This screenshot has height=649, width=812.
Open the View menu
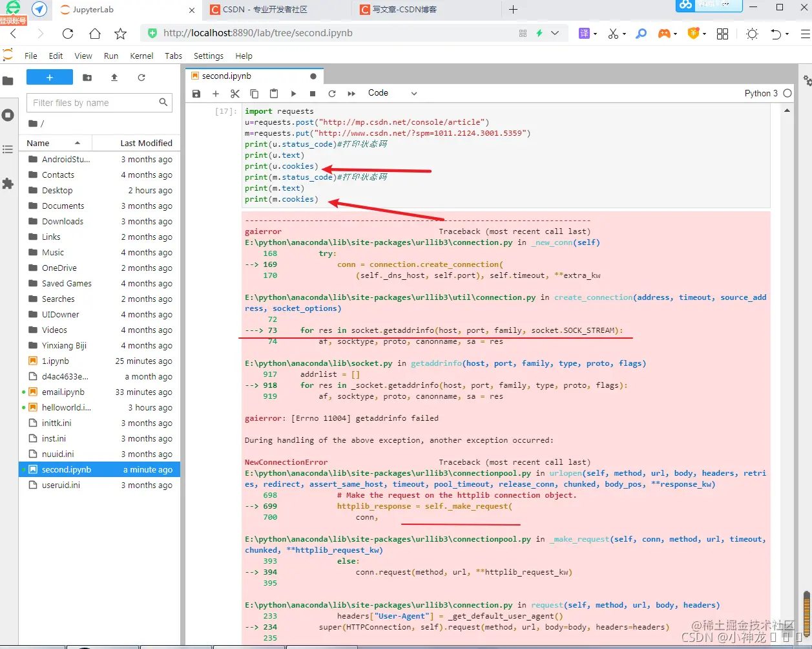[83, 56]
